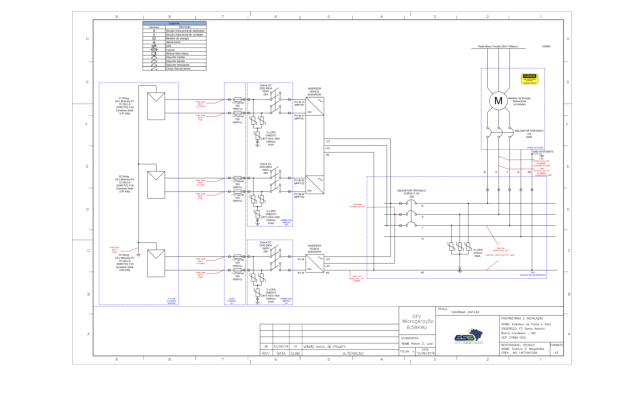
Task: Click 'Rede Baixa Tensão 220V Trifásico' label
Action: tap(498, 47)
